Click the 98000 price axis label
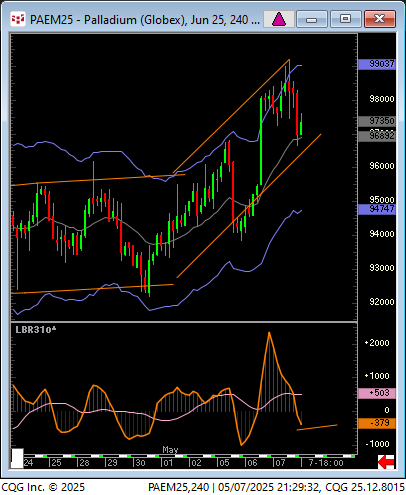 (382, 99)
